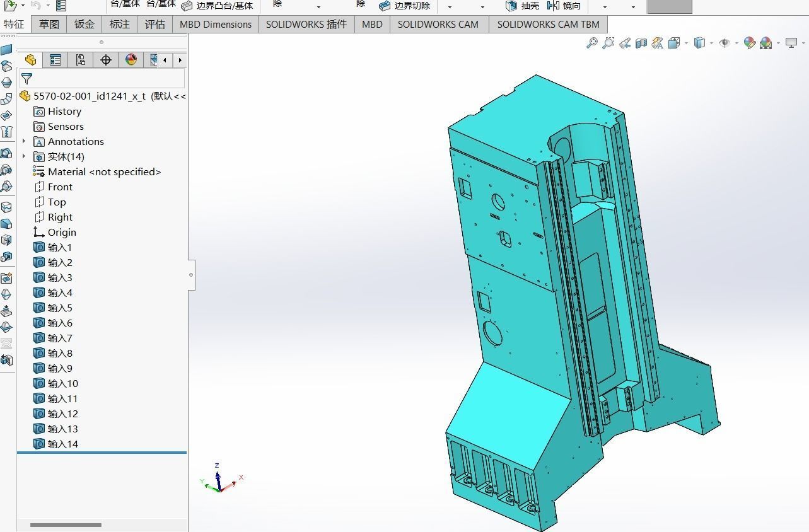The height and width of the screenshot is (532, 809).
Task: Switch to SOLIDWORKS CAM TBM tab
Action: pyautogui.click(x=549, y=24)
